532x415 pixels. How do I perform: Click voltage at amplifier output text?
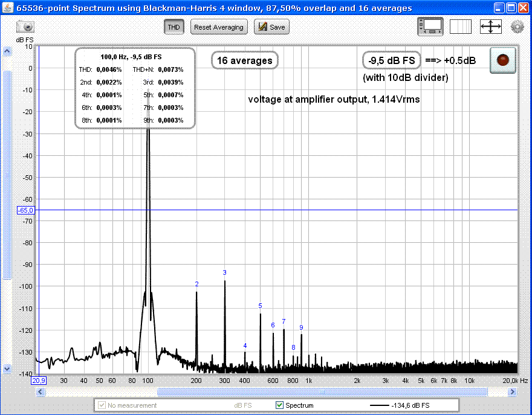click(334, 99)
